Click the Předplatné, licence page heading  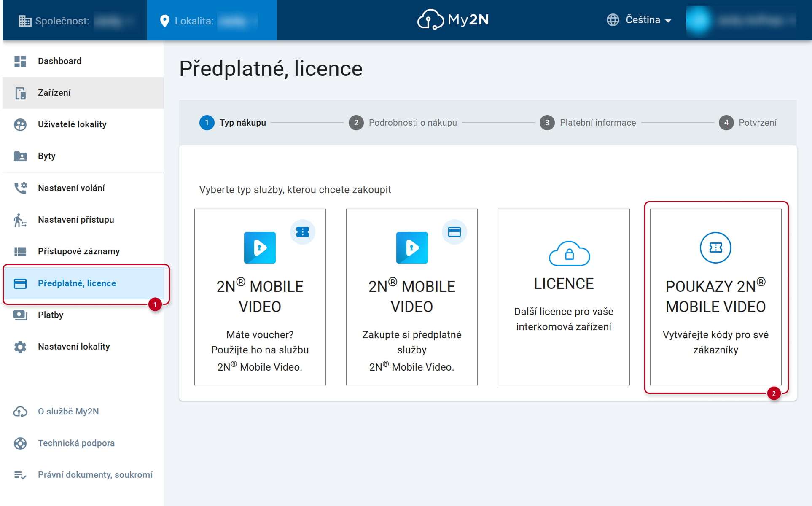coord(271,68)
